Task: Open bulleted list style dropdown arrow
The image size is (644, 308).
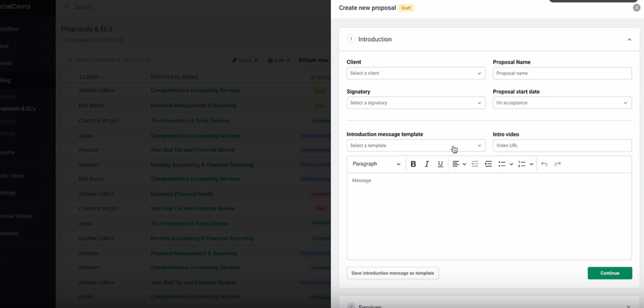Action: coord(512,164)
